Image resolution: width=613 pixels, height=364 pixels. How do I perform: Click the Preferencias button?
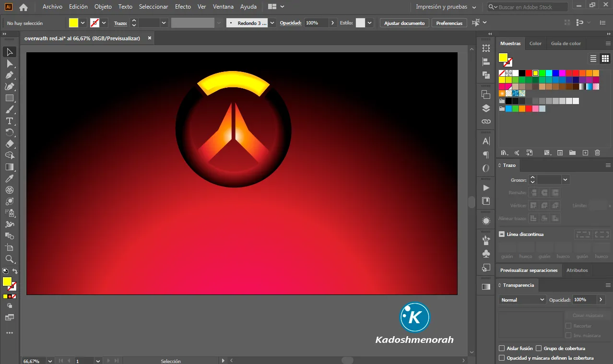[449, 23]
